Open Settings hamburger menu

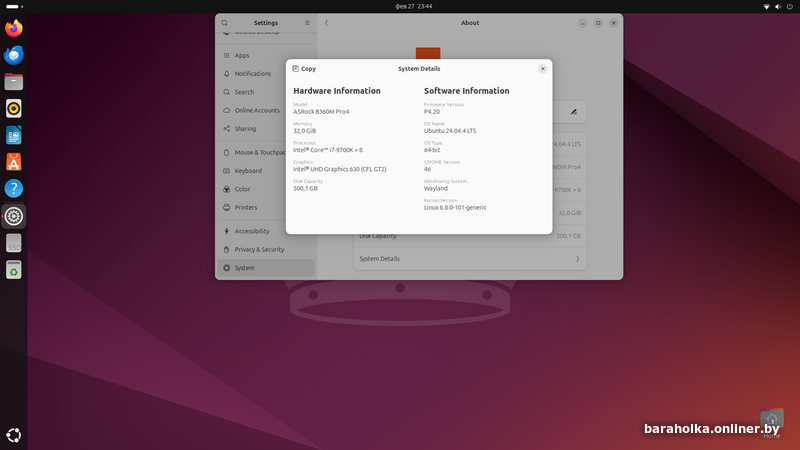click(307, 23)
